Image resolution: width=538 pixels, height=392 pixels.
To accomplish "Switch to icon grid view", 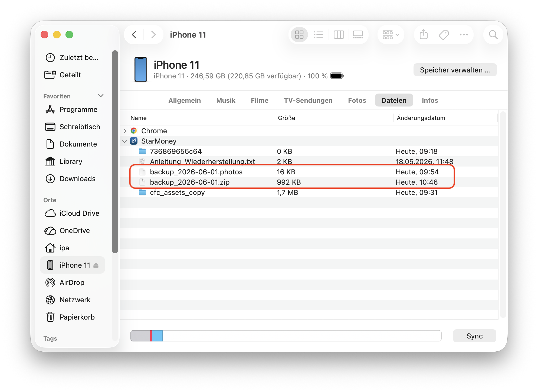I will pos(299,35).
